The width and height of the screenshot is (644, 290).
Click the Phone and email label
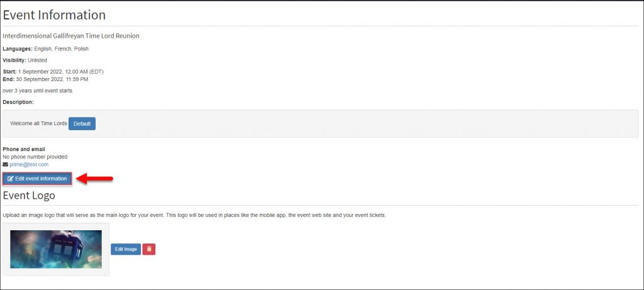[24, 149]
